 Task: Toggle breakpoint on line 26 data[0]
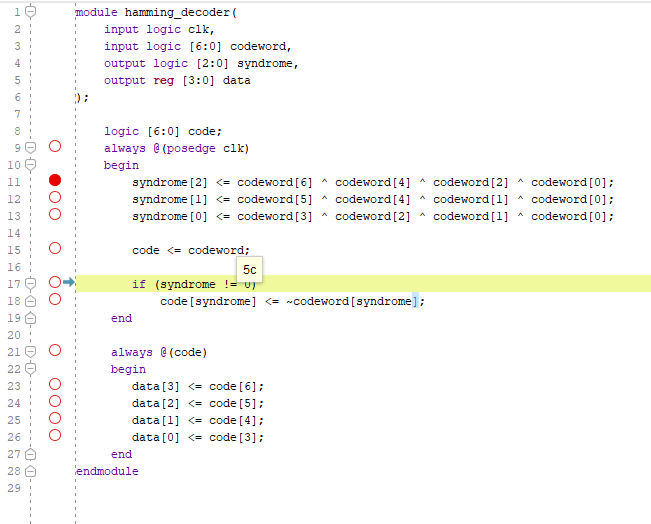(x=55, y=436)
